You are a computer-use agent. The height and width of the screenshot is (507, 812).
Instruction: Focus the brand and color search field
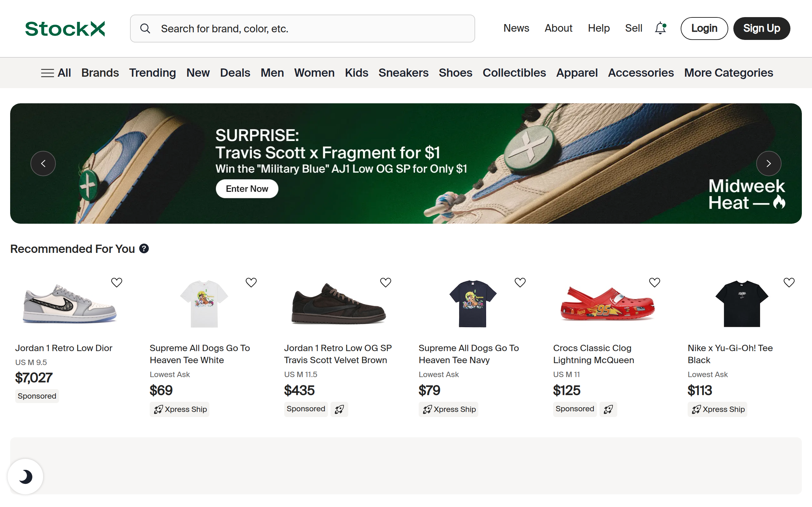pyautogui.click(x=312, y=29)
